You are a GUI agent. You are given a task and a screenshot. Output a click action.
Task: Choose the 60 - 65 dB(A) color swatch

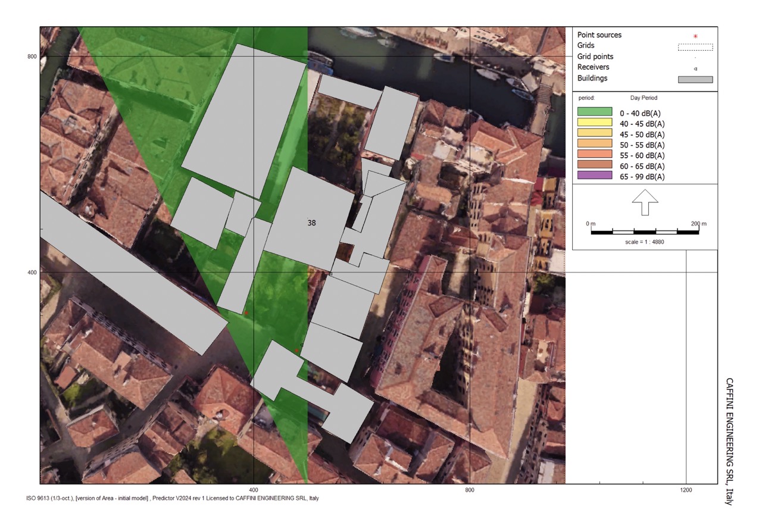click(x=595, y=165)
